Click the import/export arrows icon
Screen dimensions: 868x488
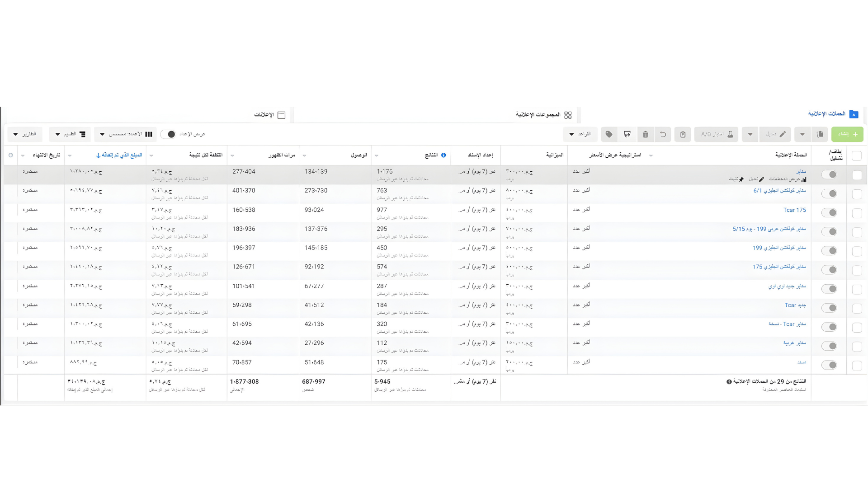(627, 134)
